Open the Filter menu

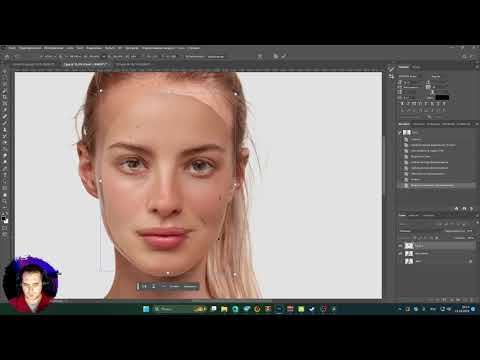pyautogui.click(x=110, y=48)
